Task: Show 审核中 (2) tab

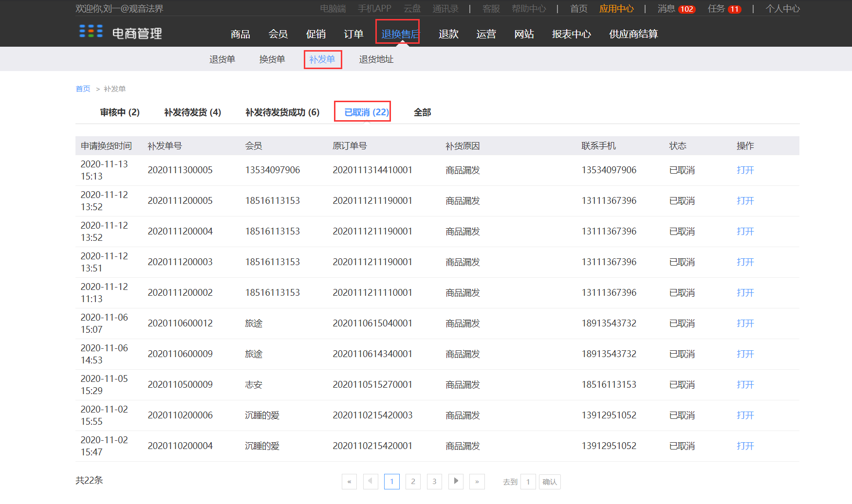Action: pyautogui.click(x=120, y=112)
